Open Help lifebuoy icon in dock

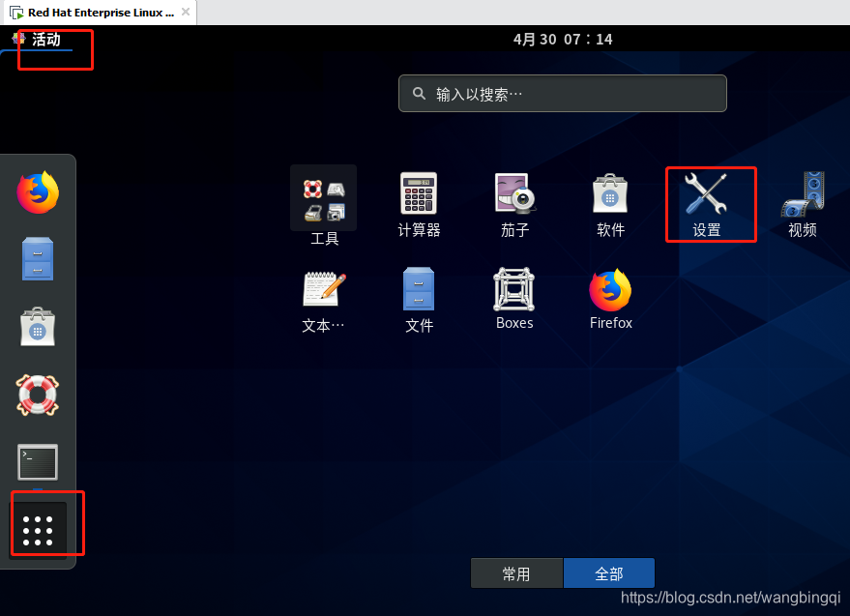coord(38,395)
